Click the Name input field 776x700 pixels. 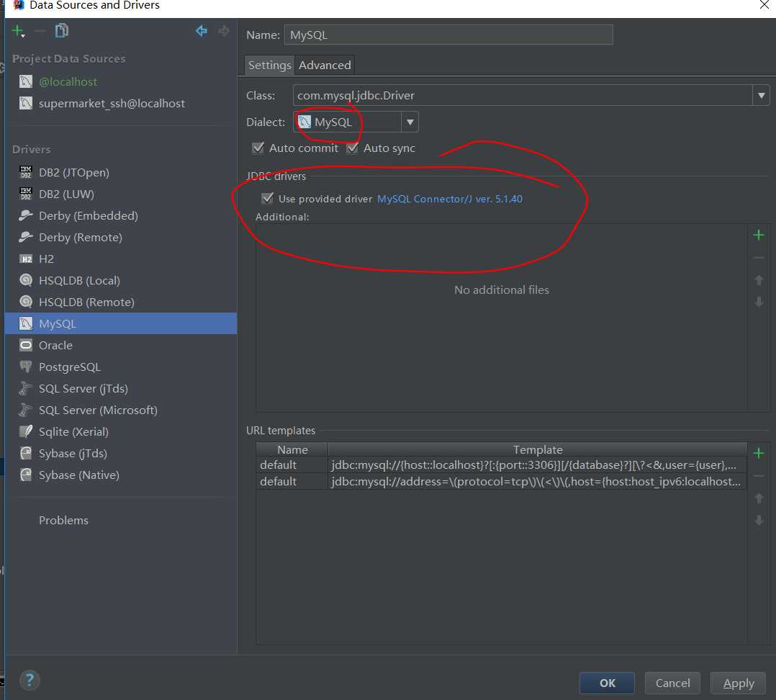tap(448, 35)
